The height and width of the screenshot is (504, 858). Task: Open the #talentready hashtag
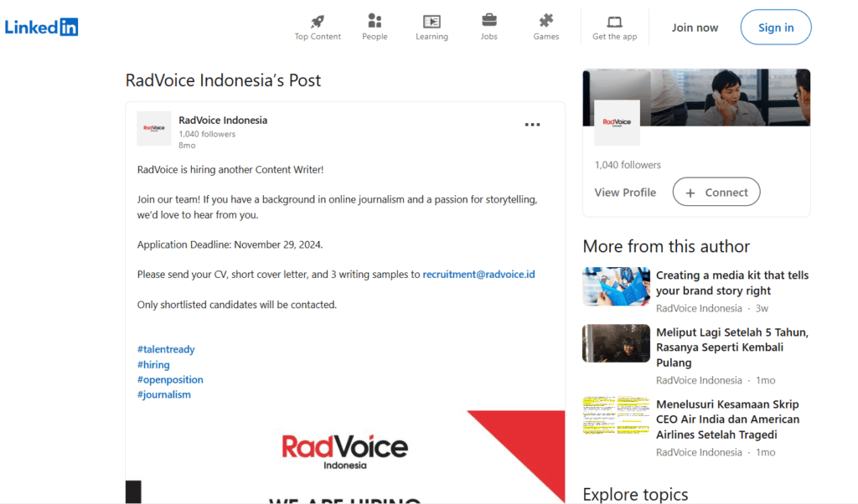[166, 349]
